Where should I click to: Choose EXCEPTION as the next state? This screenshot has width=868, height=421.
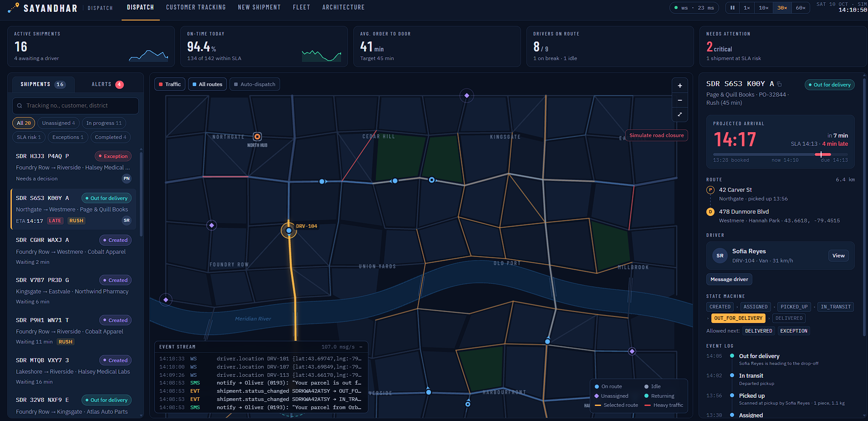(793, 331)
